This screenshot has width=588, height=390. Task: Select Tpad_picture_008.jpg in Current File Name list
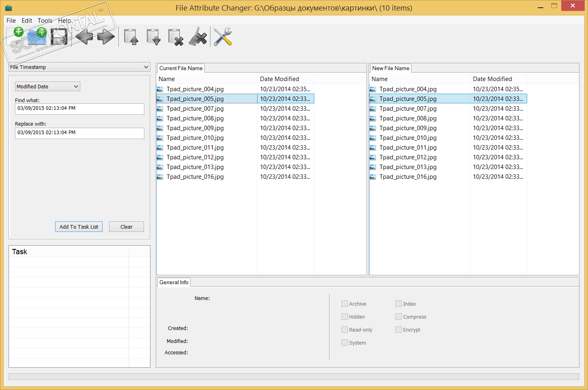pyautogui.click(x=235, y=118)
